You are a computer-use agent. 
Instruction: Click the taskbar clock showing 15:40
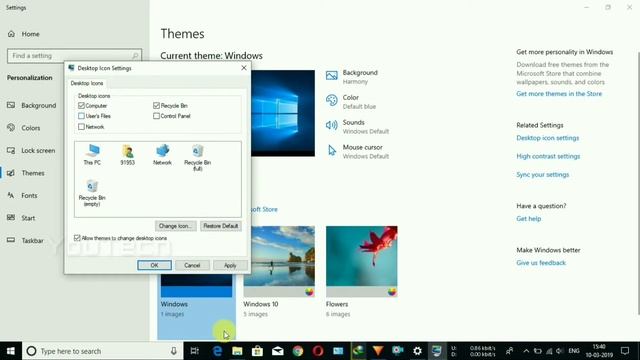point(599,351)
